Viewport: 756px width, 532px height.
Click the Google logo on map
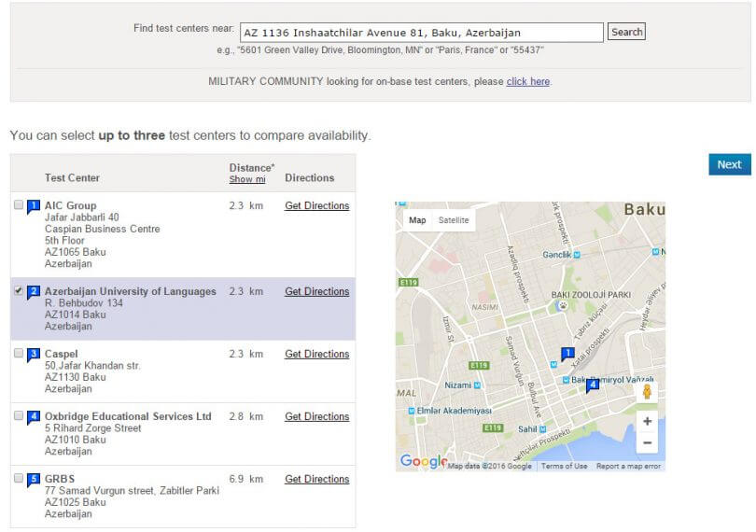[x=422, y=461]
